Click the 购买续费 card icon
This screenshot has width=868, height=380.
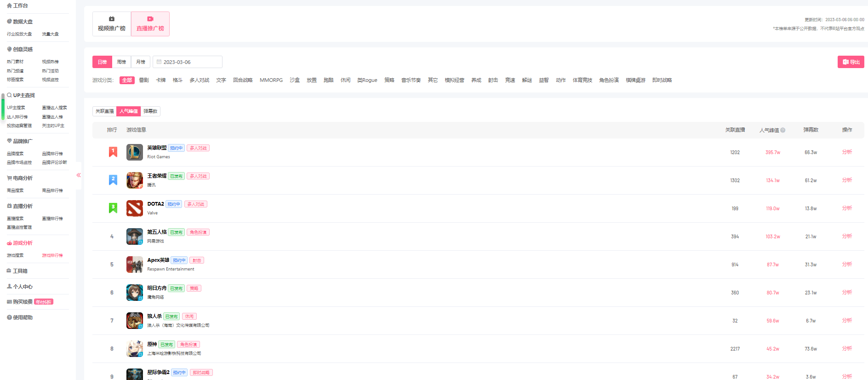pyautogui.click(x=9, y=302)
